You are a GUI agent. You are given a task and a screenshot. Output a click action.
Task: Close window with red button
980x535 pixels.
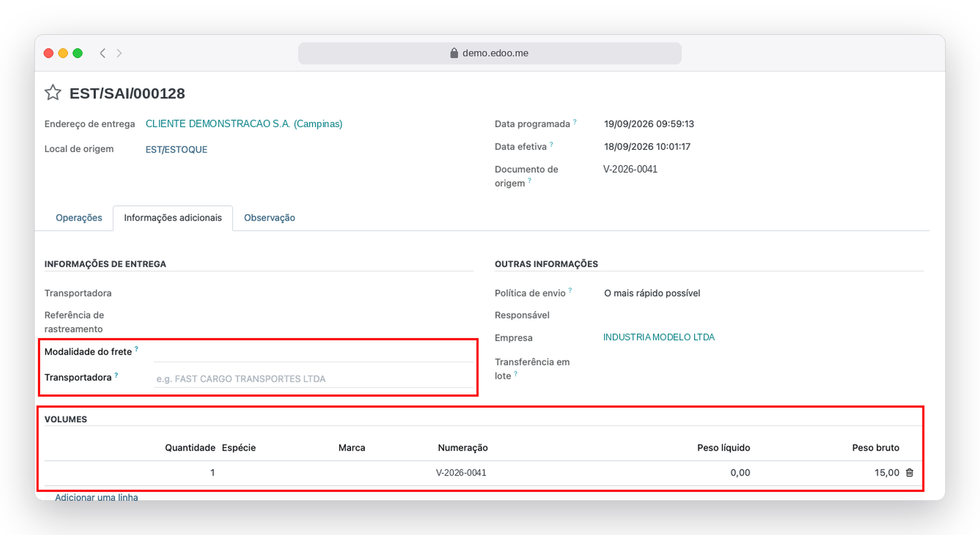tap(49, 53)
